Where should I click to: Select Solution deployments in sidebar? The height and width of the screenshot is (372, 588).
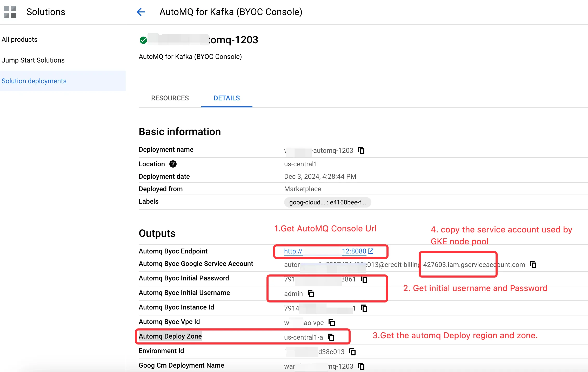point(34,81)
